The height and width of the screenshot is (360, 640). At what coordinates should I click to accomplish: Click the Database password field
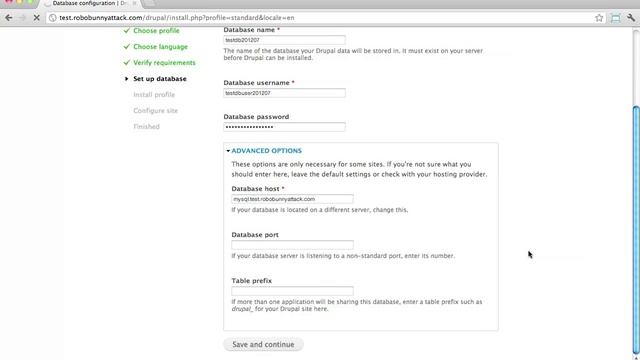284,127
